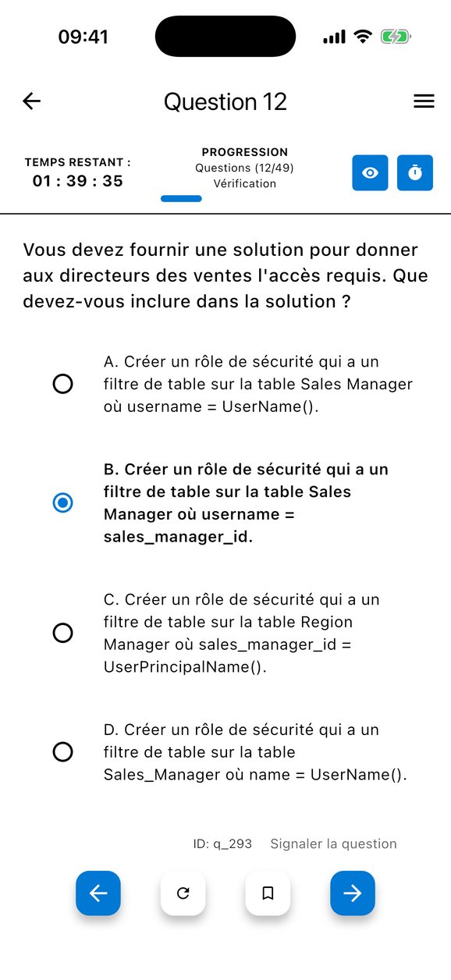
Task: Click answer C text with UserPrincipalName()
Action: tap(242, 633)
